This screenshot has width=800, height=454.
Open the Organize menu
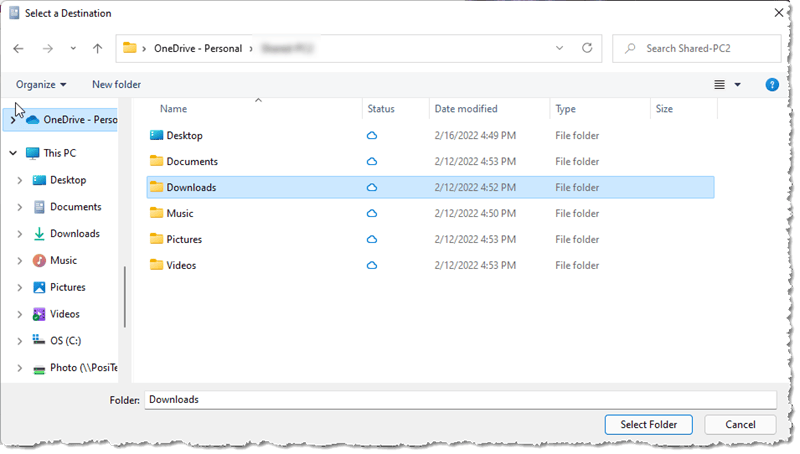pos(41,85)
